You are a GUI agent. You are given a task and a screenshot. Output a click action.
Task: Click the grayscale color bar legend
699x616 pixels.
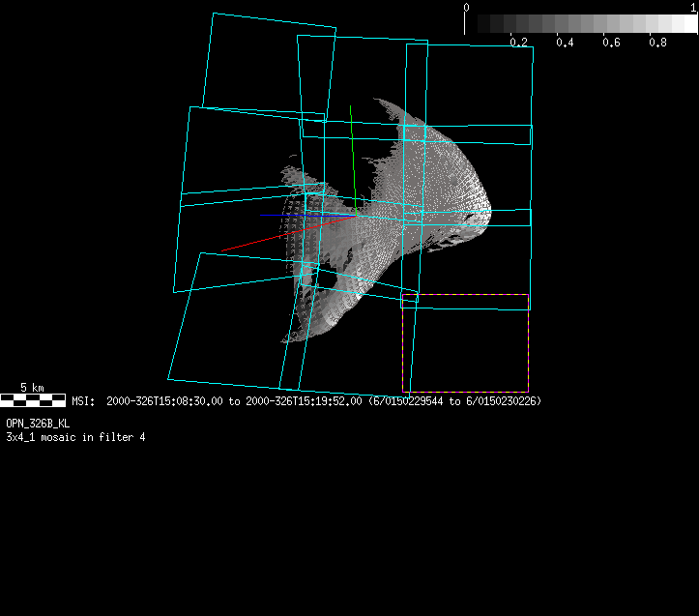click(581, 23)
